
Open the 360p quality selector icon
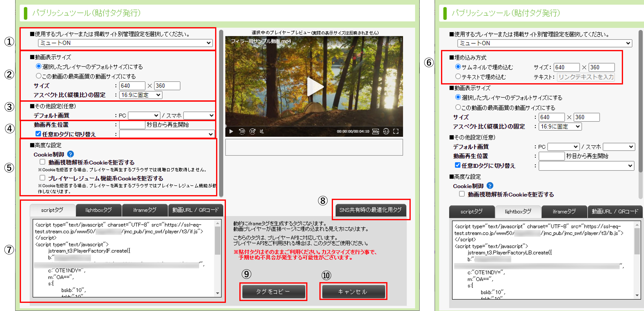(x=376, y=131)
